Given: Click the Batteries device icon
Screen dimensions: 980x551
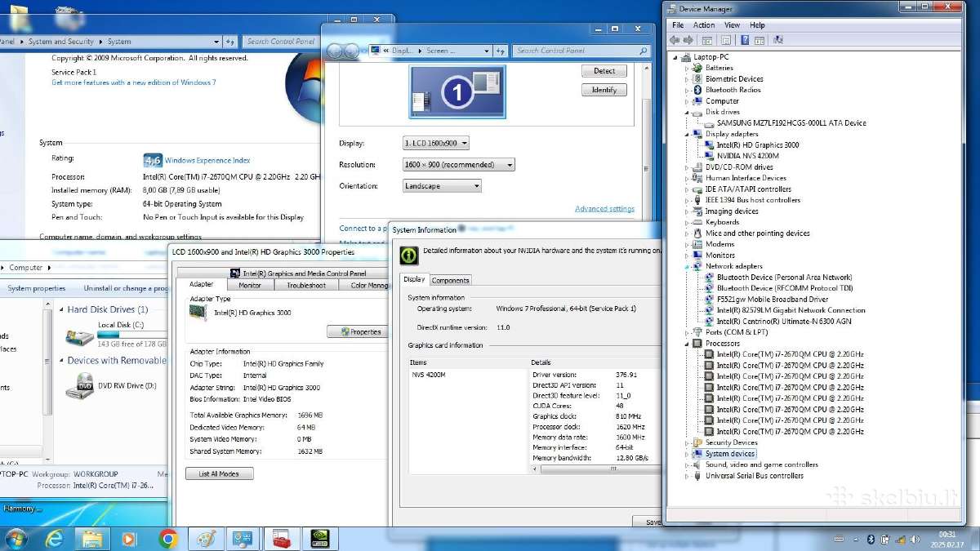Looking at the screenshot, I should (x=697, y=68).
